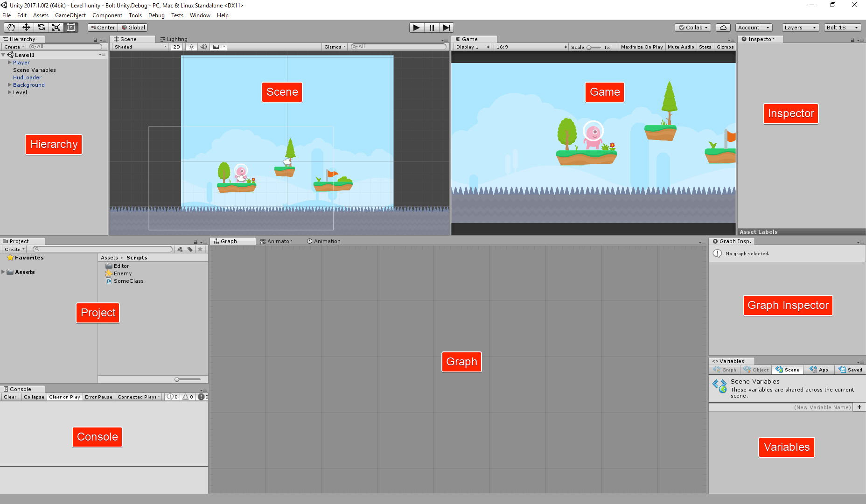Click the Pause button

click(432, 28)
